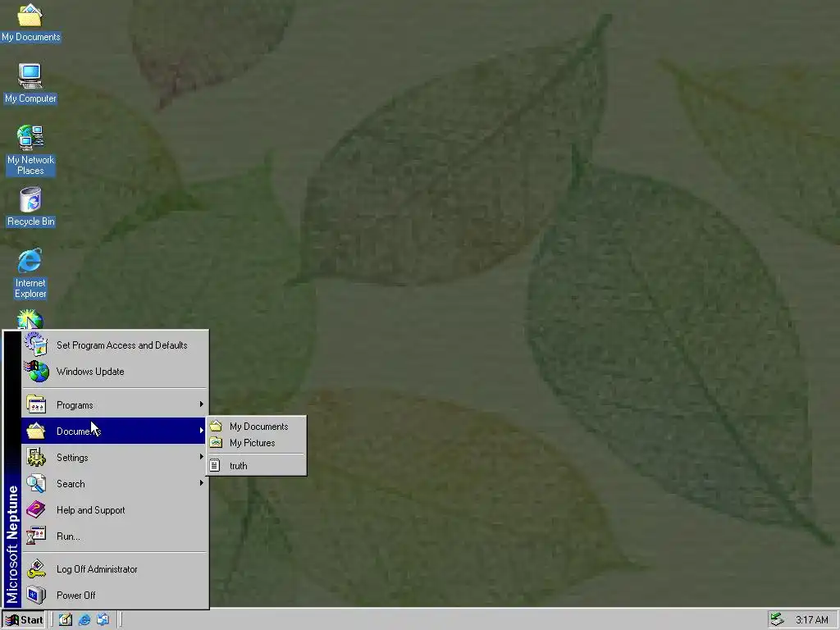Choose Log Off Administrator
This screenshot has width=840, height=630.
pos(114,569)
